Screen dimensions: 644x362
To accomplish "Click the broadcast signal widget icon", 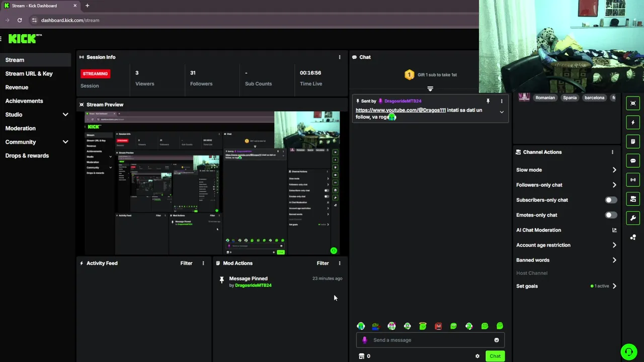I will (633, 179).
